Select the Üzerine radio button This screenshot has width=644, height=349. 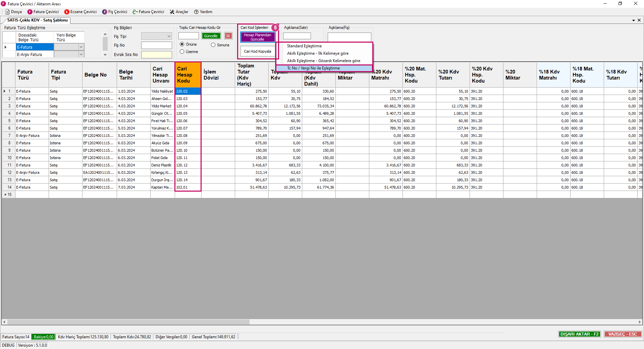tap(182, 52)
